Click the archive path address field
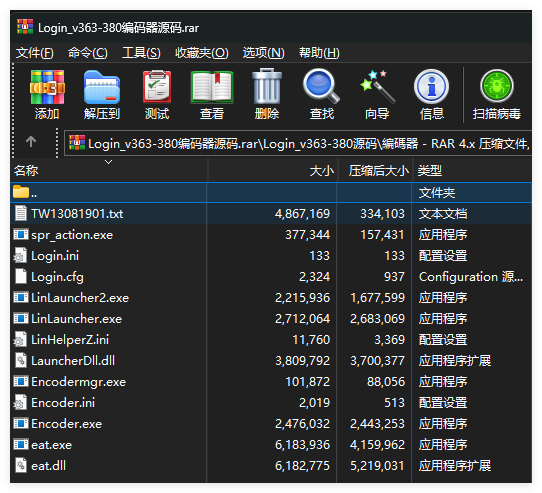542x493 pixels. point(298,143)
